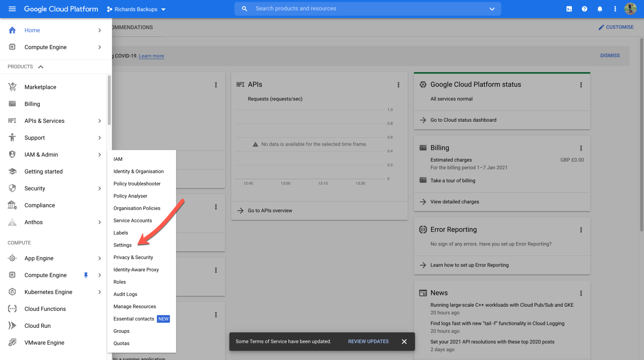This screenshot has height=360, width=644.
Task: Close the Terms of Service snackbar
Action: [404, 342]
